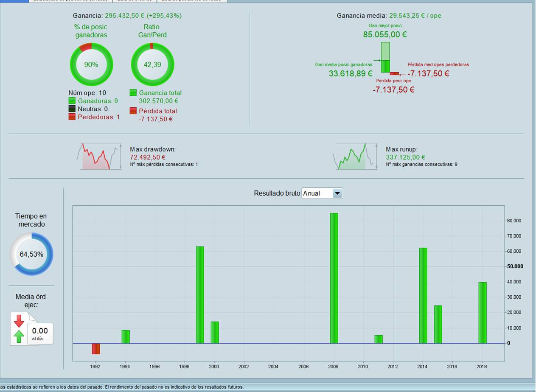Click the green Ganancia total legend square
The image size is (536, 392).
(x=133, y=92)
